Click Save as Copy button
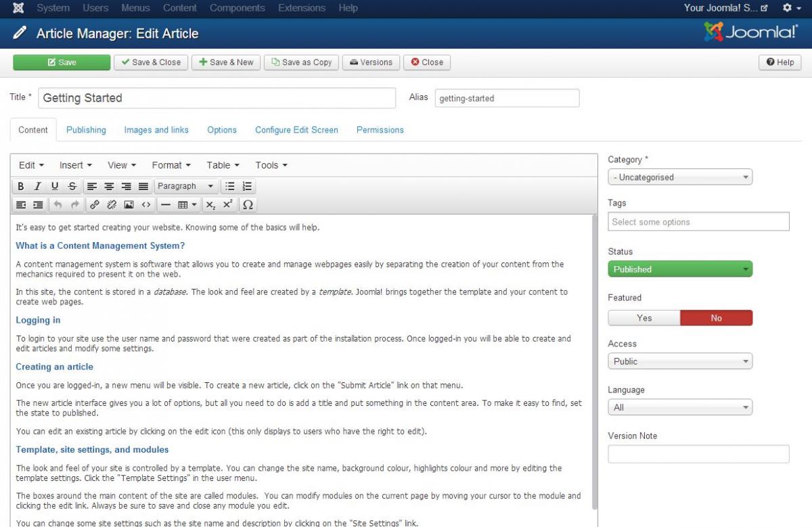 pos(302,62)
